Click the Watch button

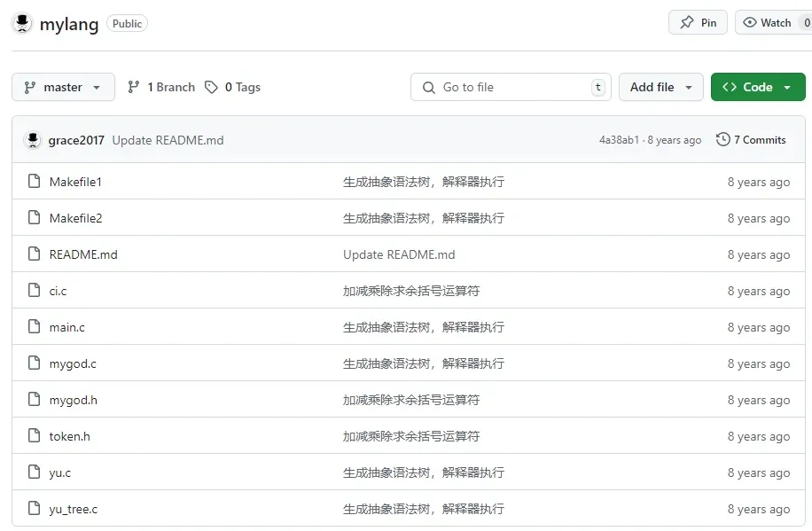click(774, 23)
